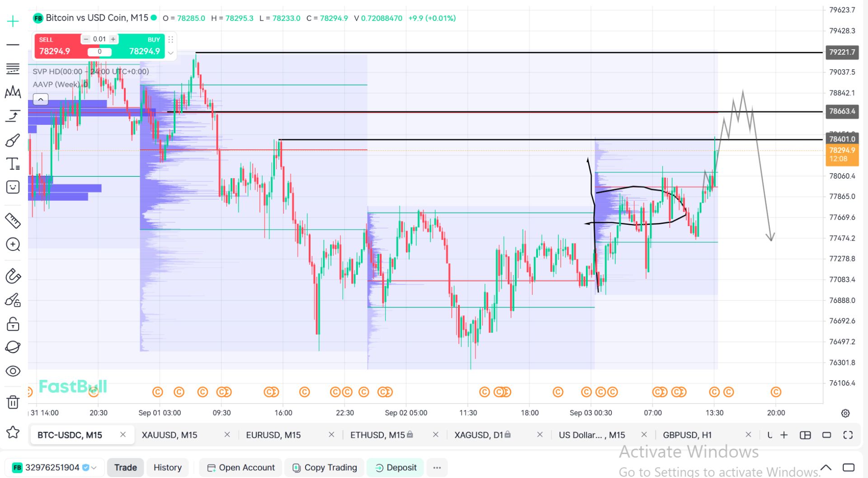Click the trash delete drawings icon
This screenshot has width=868, height=478.
(x=13, y=402)
